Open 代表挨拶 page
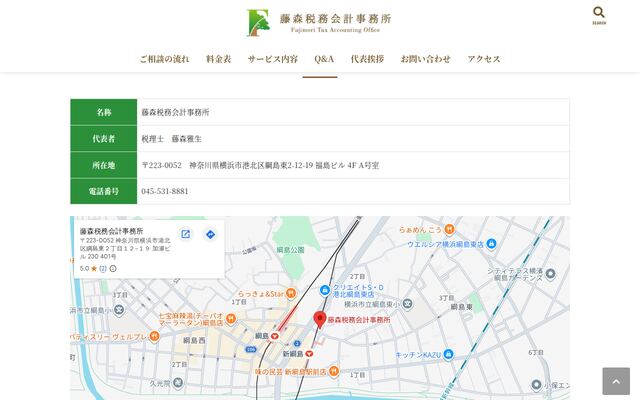 pos(367,59)
